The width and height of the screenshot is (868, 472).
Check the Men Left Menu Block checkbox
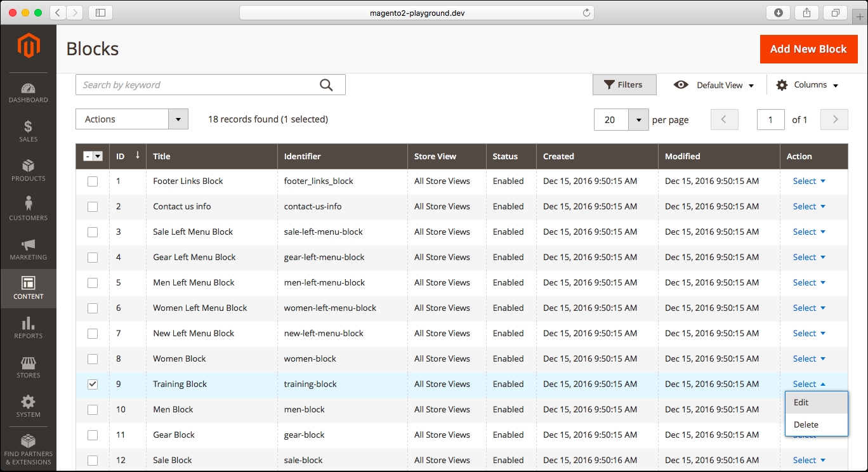[93, 283]
